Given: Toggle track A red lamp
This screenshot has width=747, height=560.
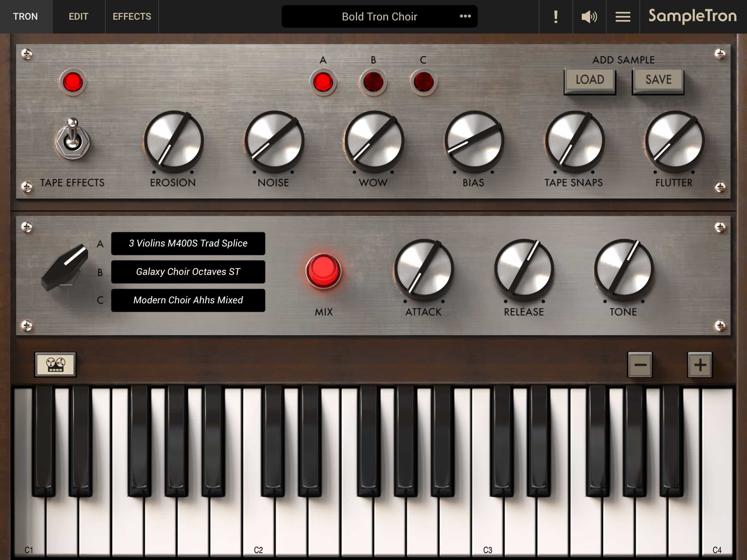Looking at the screenshot, I should pos(323,82).
